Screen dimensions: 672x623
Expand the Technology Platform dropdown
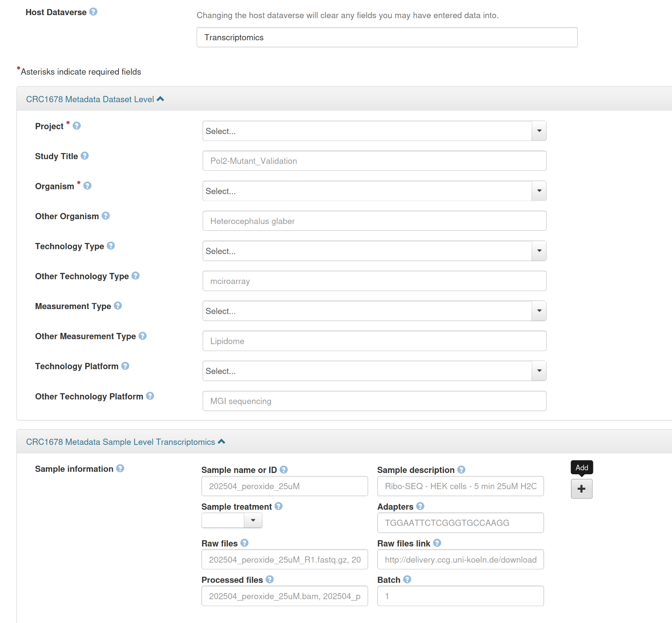point(374,371)
